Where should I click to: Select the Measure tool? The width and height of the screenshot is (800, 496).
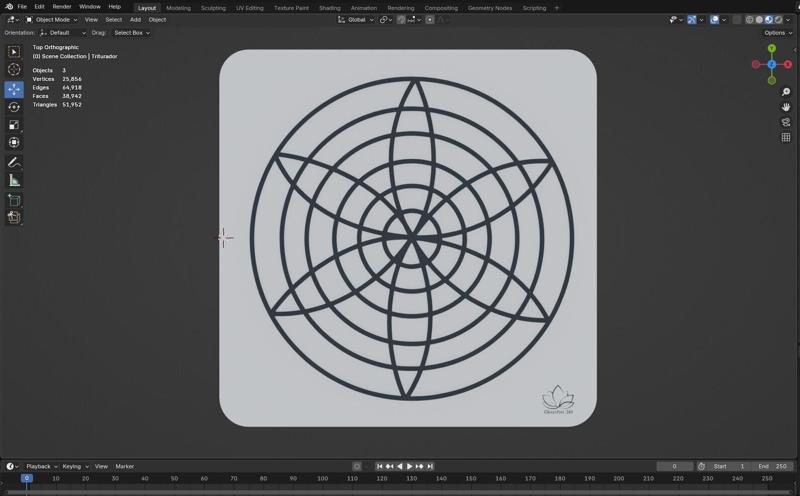14,180
